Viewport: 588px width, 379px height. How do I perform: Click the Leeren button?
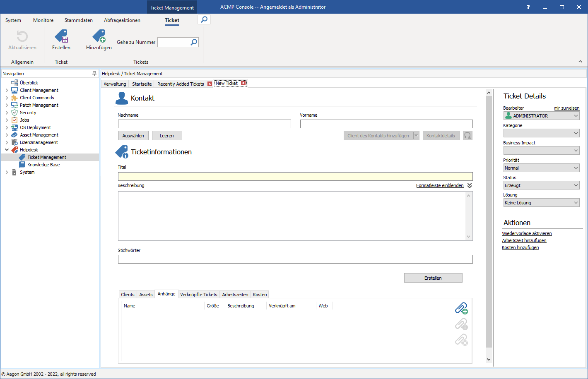click(167, 135)
